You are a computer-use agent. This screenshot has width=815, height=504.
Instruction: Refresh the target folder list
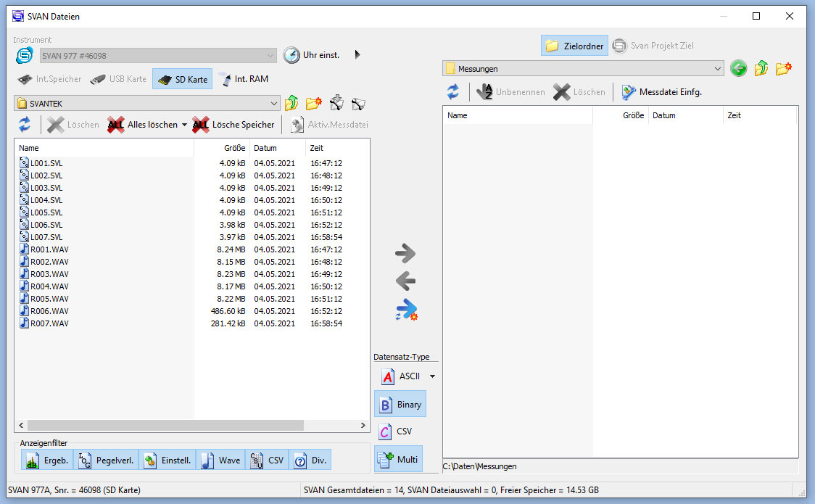[453, 92]
